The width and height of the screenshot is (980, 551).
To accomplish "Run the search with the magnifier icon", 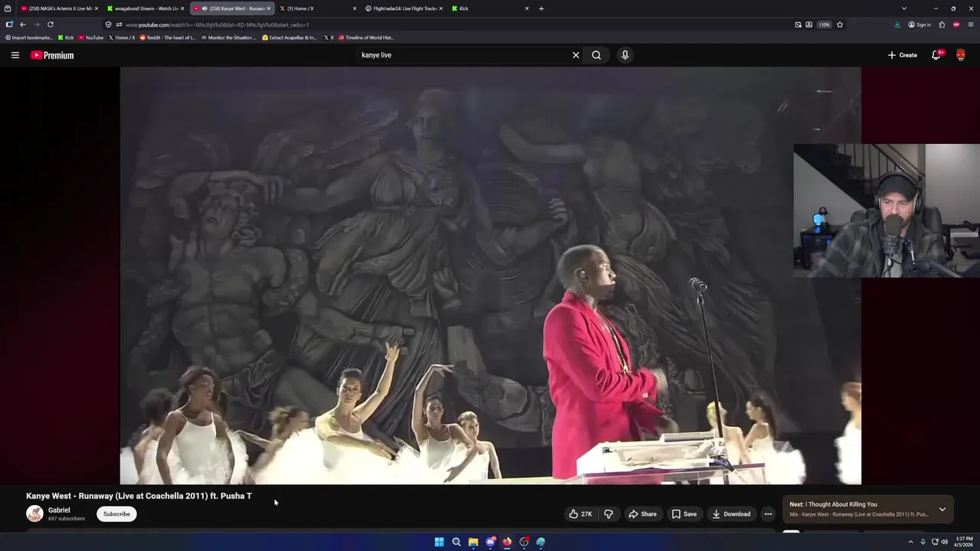I will pos(596,55).
